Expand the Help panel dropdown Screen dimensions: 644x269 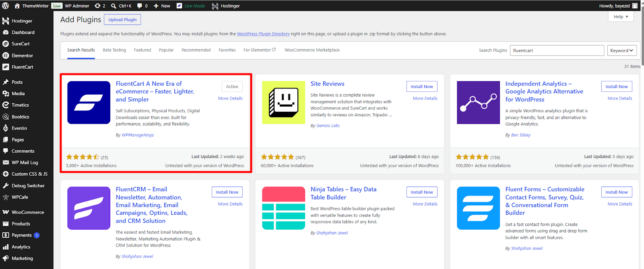click(x=621, y=16)
